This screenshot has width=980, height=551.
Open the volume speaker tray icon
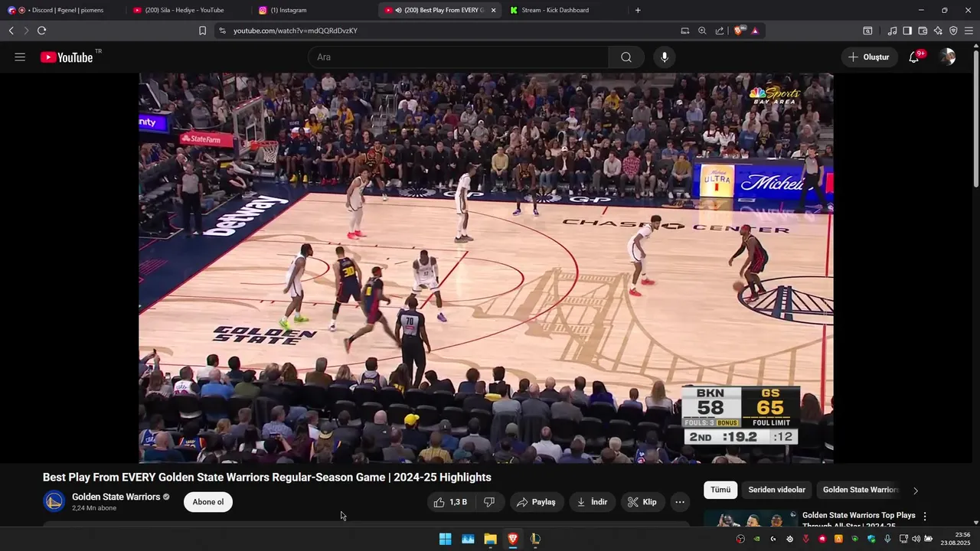(916, 539)
